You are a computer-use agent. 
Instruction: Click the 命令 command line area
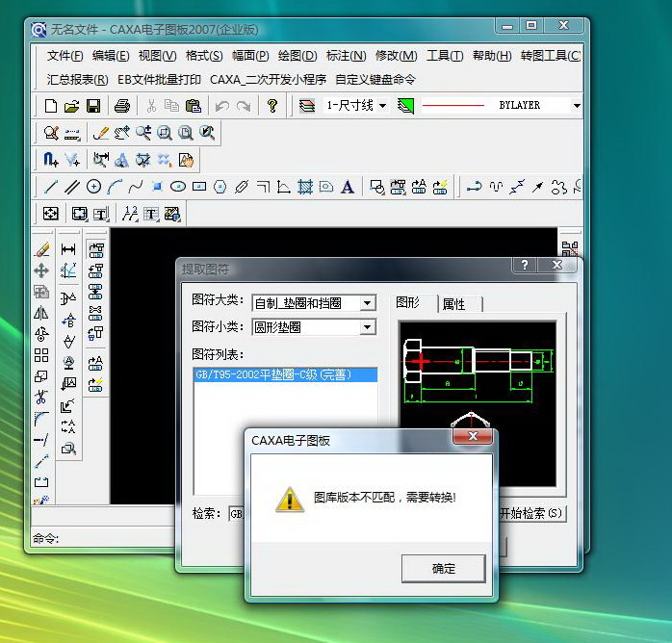(x=103, y=538)
